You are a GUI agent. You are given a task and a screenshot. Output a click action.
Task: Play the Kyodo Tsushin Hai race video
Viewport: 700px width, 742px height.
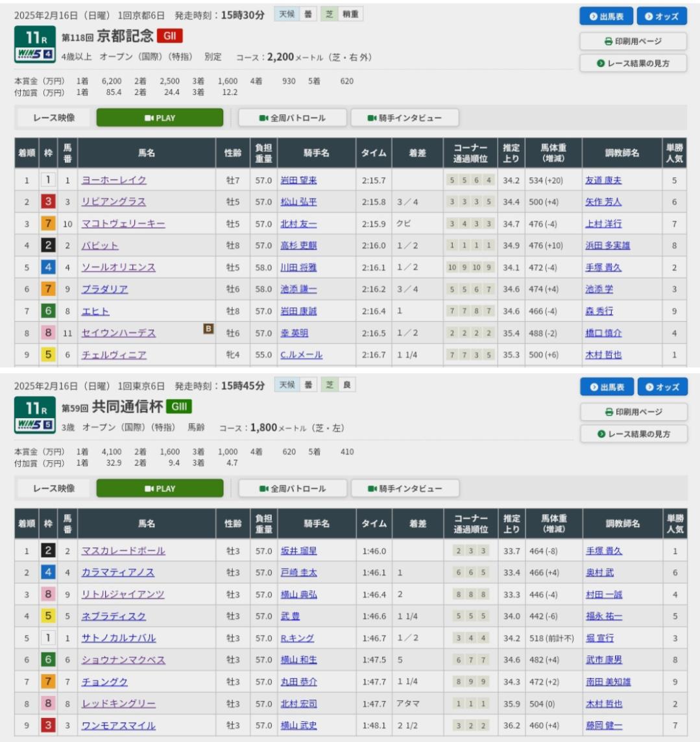[160, 489]
